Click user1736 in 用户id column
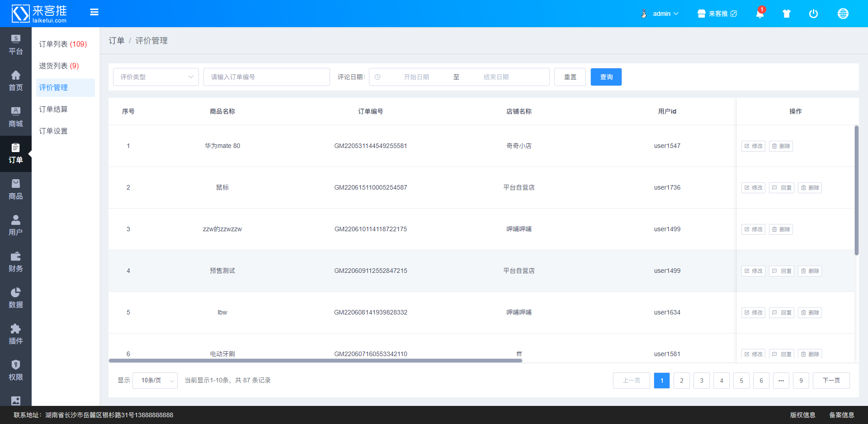The width and height of the screenshot is (868, 424). click(x=667, y=187)
